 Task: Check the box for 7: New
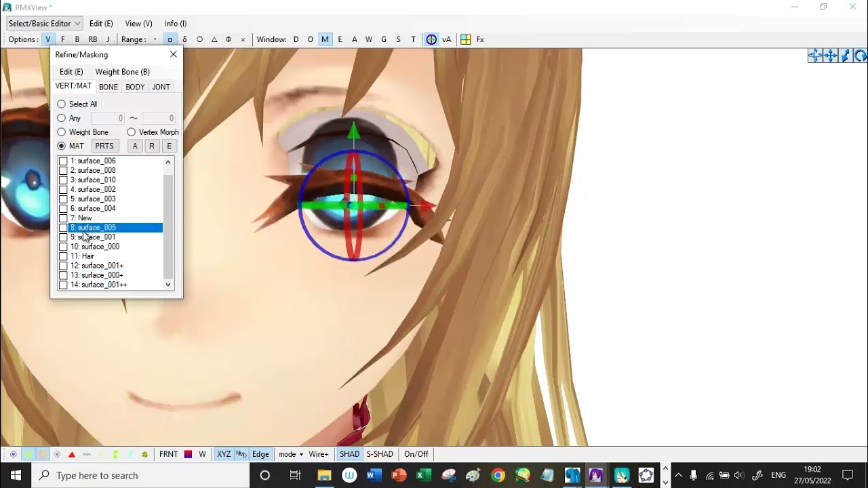tap(63, 218)
